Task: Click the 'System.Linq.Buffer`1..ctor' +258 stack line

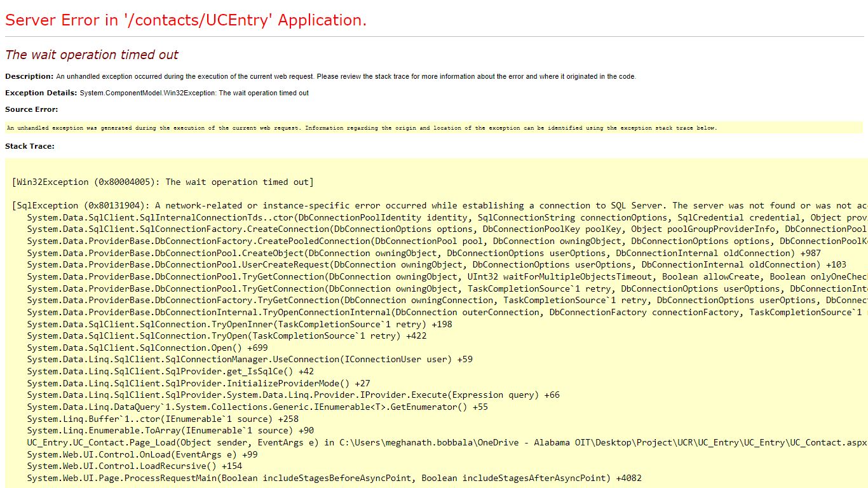Action: 163,419
